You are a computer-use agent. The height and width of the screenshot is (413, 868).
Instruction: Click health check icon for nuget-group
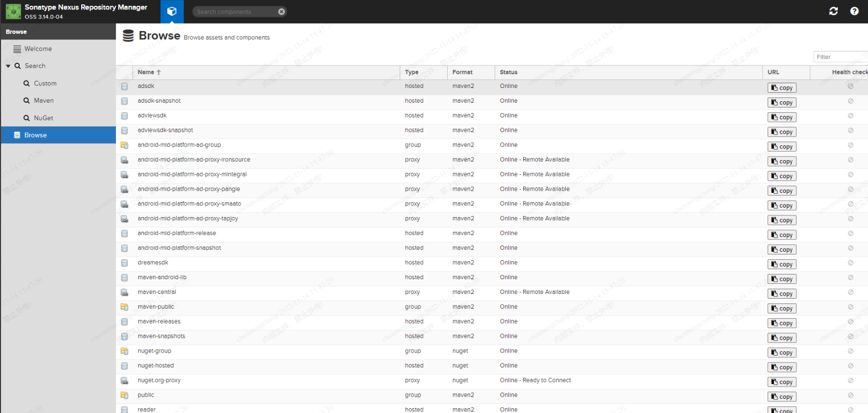click(851, 351)
